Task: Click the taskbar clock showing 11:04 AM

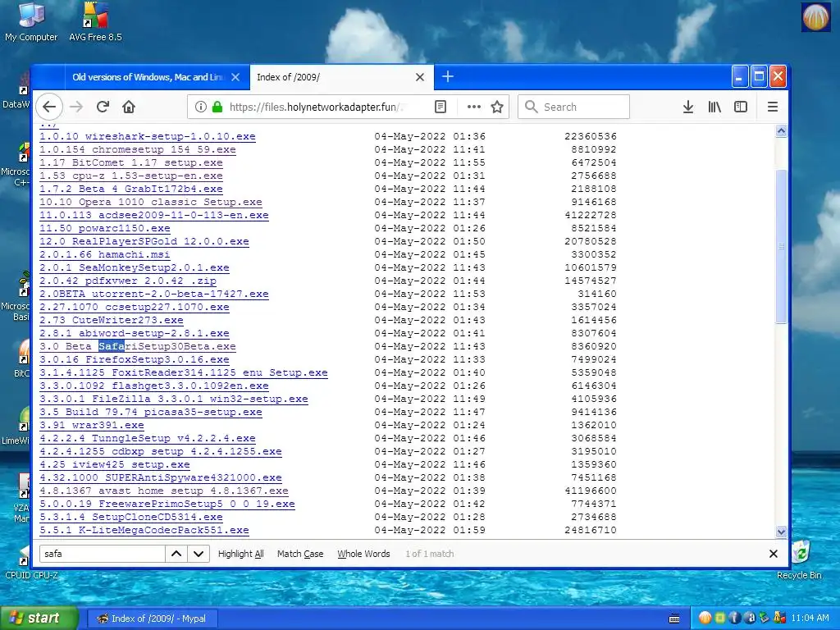Action: 810,619
